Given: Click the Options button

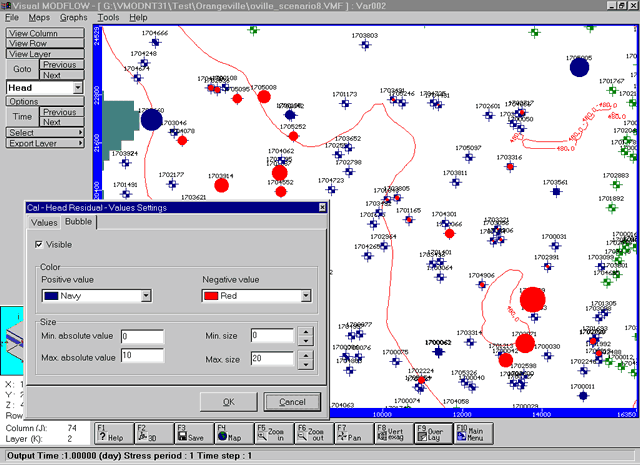Looking at the screenshot, I should coord(45,101).
